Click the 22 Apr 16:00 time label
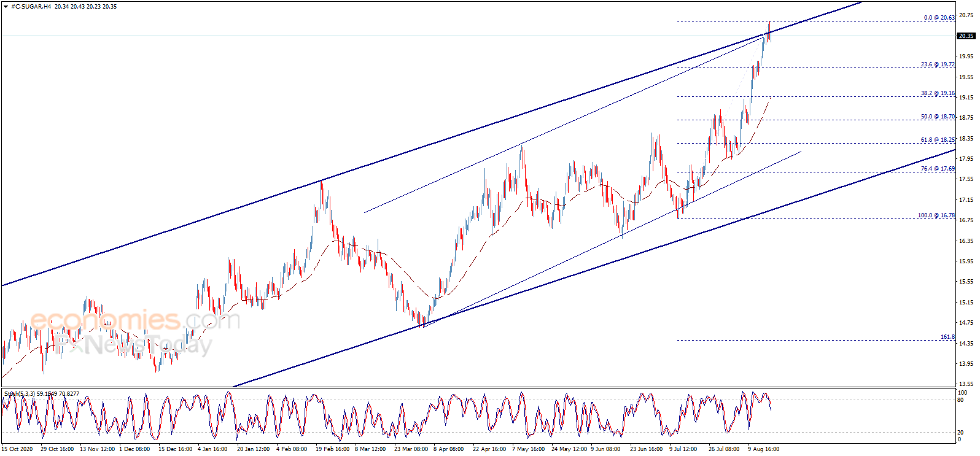980x456 pixels. tap(489, 449)
